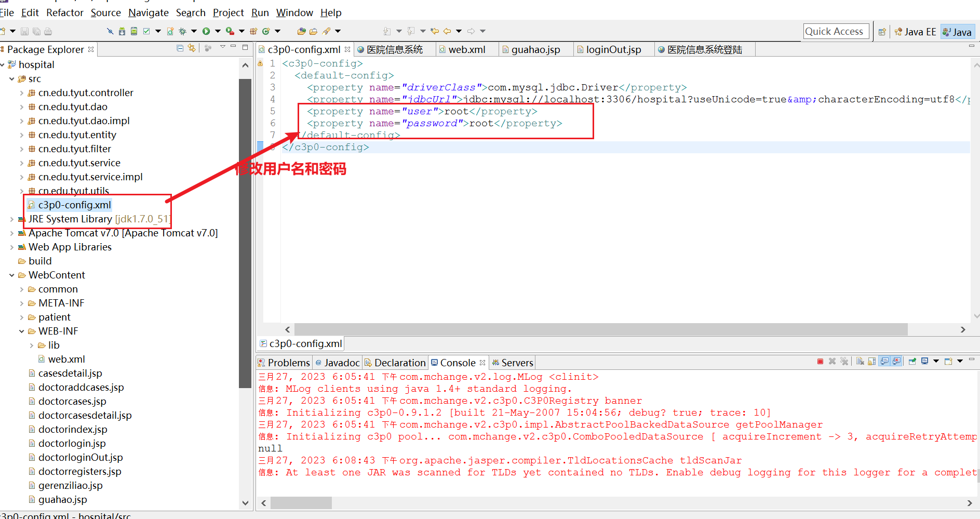The width and height of the screenshot is (980, 519).
Task: Collapse the src folder
Action: coord(11,79)
